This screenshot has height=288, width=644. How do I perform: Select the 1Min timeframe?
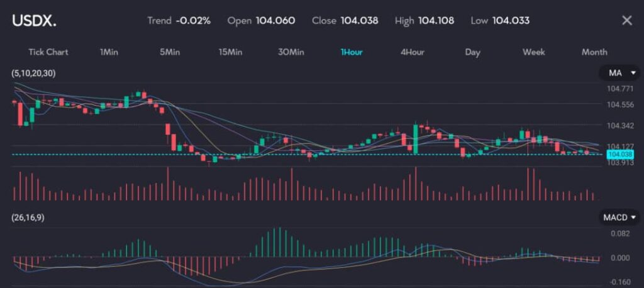[109, 52]
